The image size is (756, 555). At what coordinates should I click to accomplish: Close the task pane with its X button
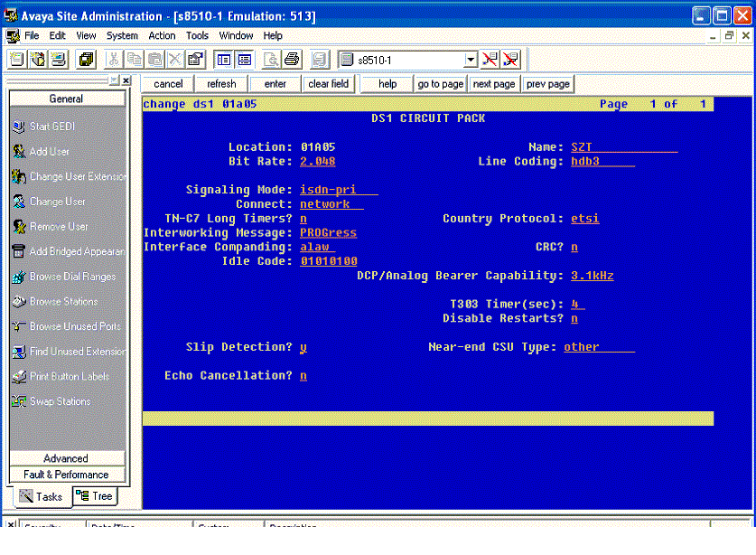126,80
